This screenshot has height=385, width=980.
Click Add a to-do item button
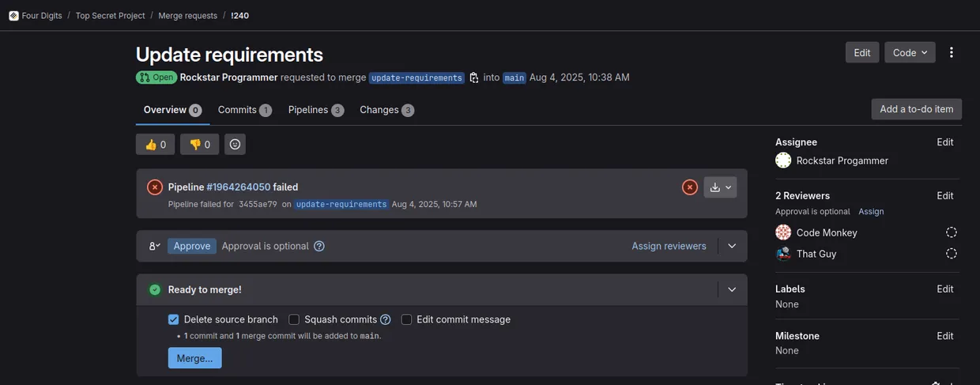[x=917, y=109]
